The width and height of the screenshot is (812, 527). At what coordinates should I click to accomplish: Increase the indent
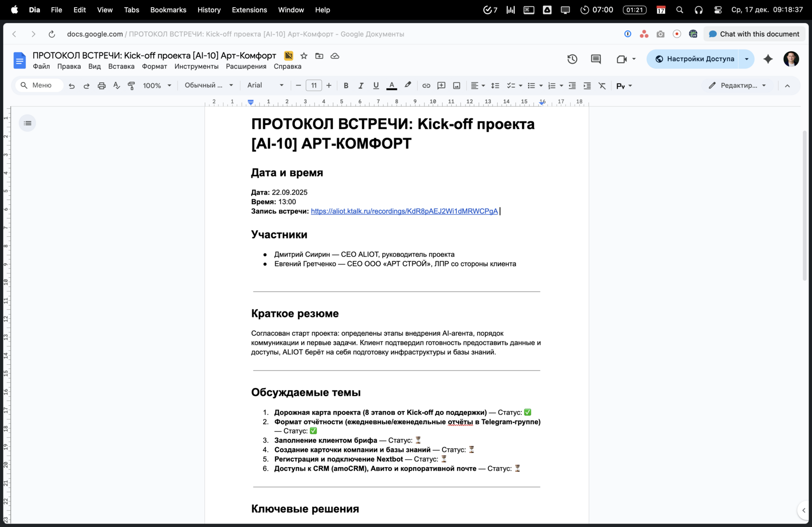[587, 85]
